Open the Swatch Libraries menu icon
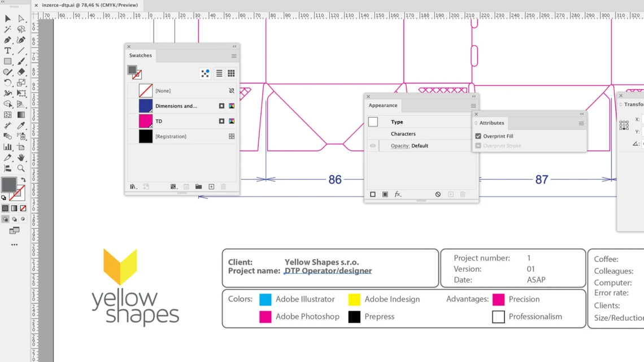 click(133, 187)
